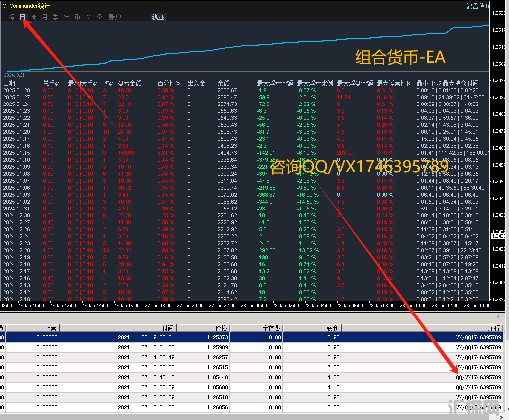Click floating profit value 203.29
Image resolution: width=509 pixels, height=420 pixels.
click(345, 153)
